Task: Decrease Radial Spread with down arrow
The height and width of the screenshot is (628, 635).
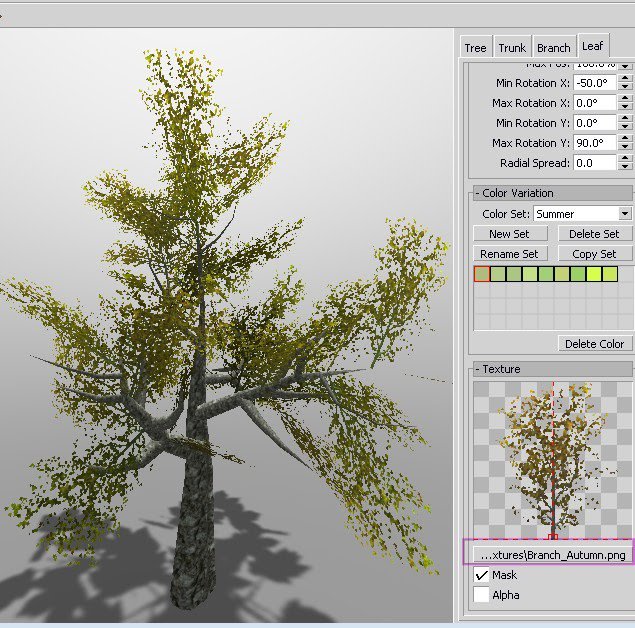Action: click(x=626, y=167)
